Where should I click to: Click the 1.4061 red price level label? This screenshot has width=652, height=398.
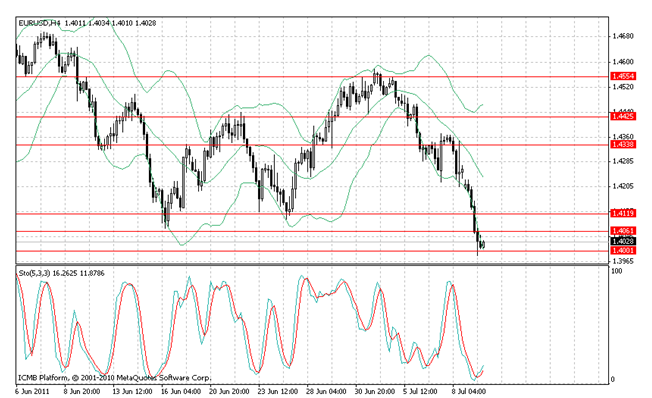click(x=623, y=231)
